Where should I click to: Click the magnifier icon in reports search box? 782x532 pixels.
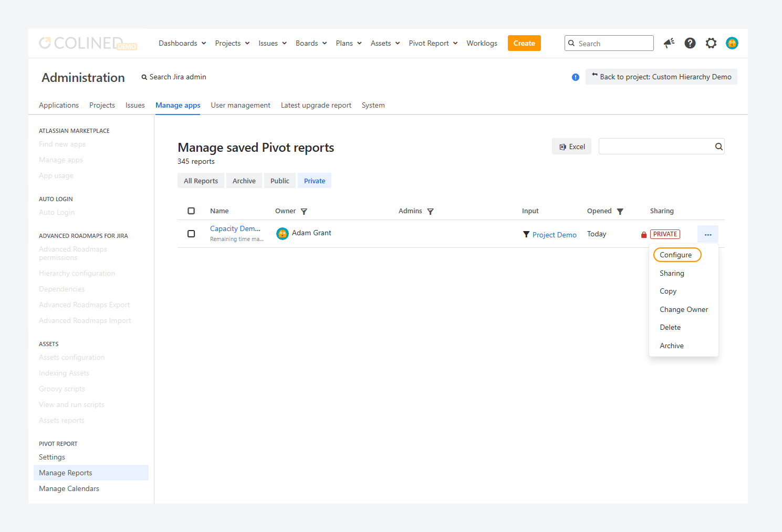coord(718,147)
